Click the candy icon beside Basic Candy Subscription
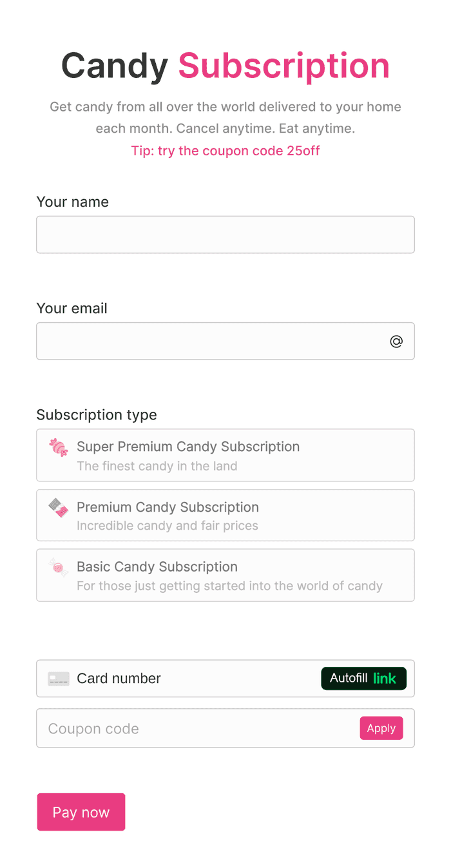This screenshot has height=868, width=451. [59, 567]
